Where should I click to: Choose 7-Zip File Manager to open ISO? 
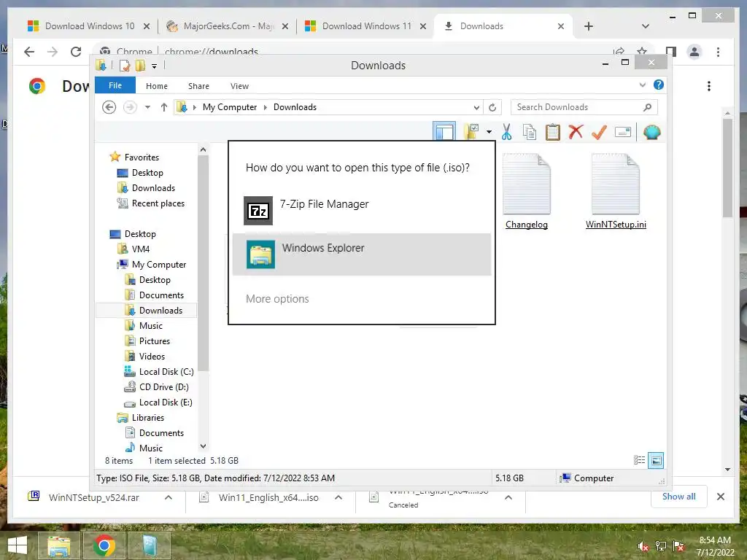pyautogui.click(x=362, y=210)
